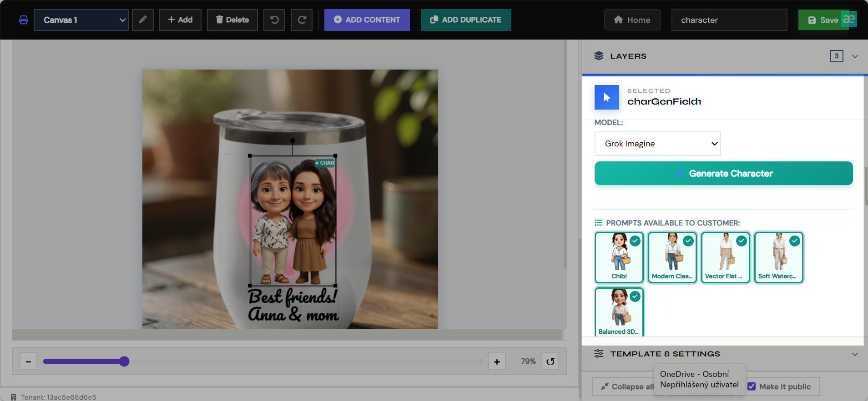The width and height of the screenshot is (868, 401).
Task: Open the Canvas 1 dropdown
Action: pos(81,20)
